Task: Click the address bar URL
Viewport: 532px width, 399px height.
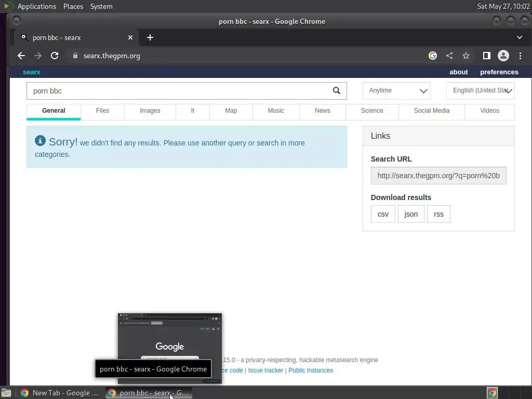Action: 112,56
